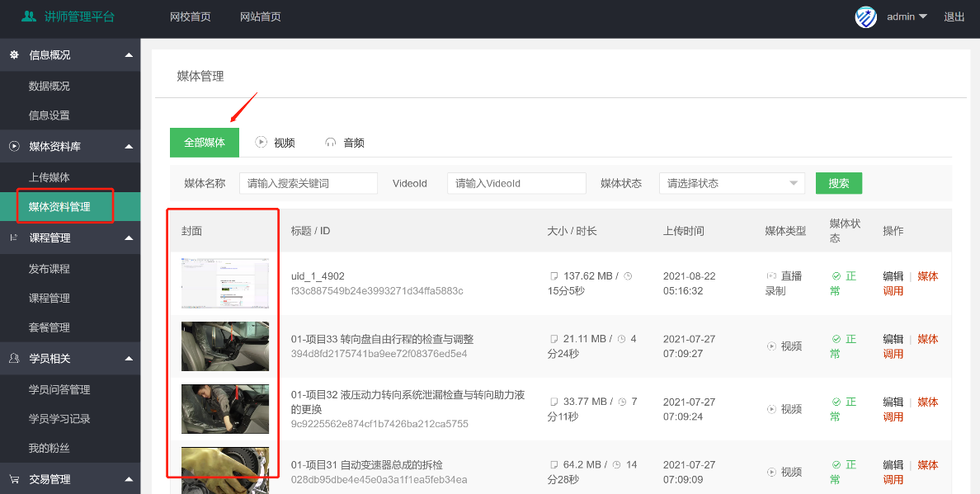Click title 01-项目33 转向盘自由行程的检查与调整
980x494 pixels.
click(383, 339)
